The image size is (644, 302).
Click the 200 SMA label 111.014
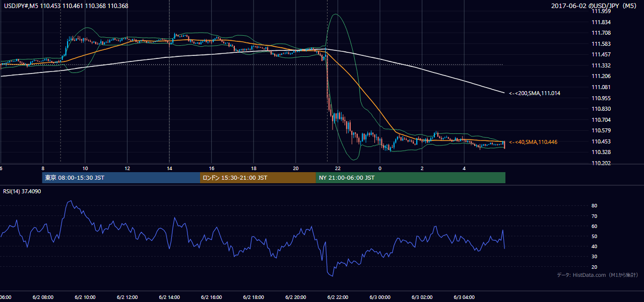535,93
